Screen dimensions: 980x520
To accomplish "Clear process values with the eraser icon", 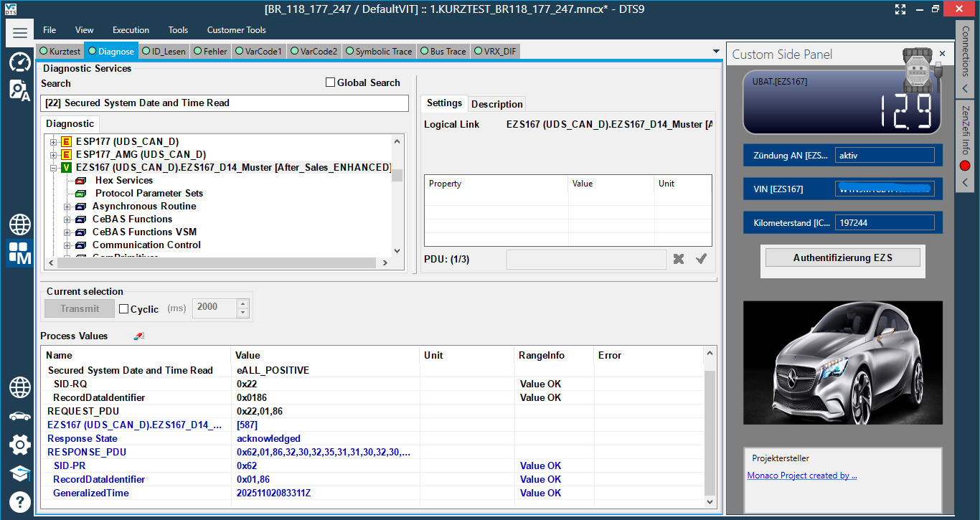I will [139, 336].
